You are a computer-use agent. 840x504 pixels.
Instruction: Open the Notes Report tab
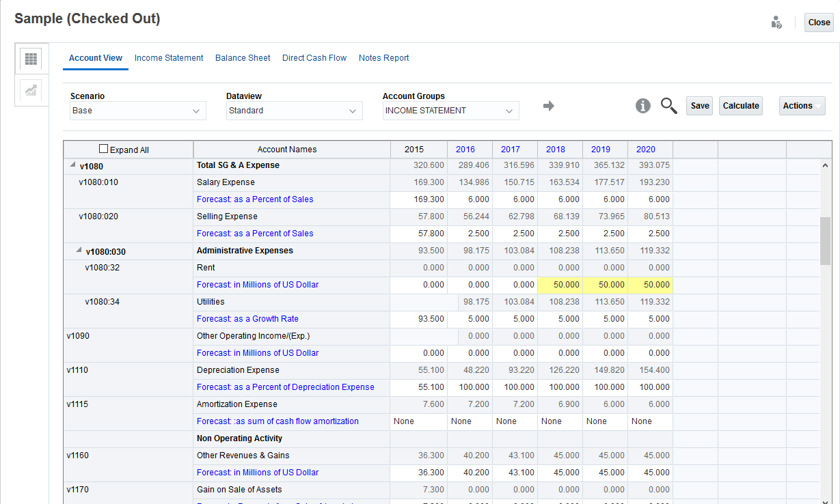tap(384, 58)
